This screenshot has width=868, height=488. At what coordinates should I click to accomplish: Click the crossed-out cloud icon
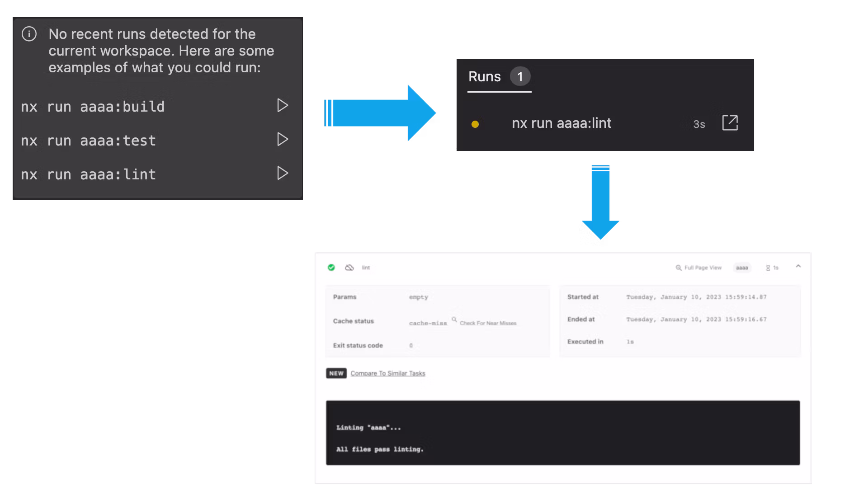pyautogui.click(x=349, y=267)
